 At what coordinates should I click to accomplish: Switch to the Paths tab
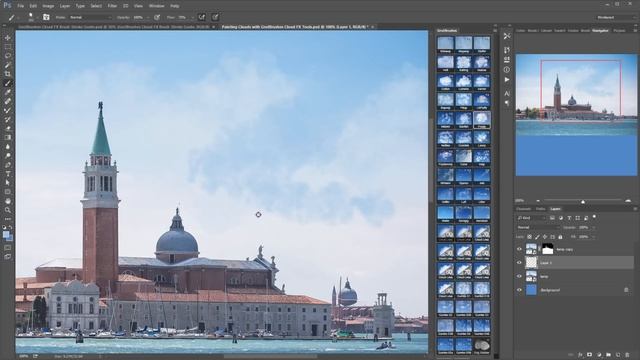tap(541, 209)
